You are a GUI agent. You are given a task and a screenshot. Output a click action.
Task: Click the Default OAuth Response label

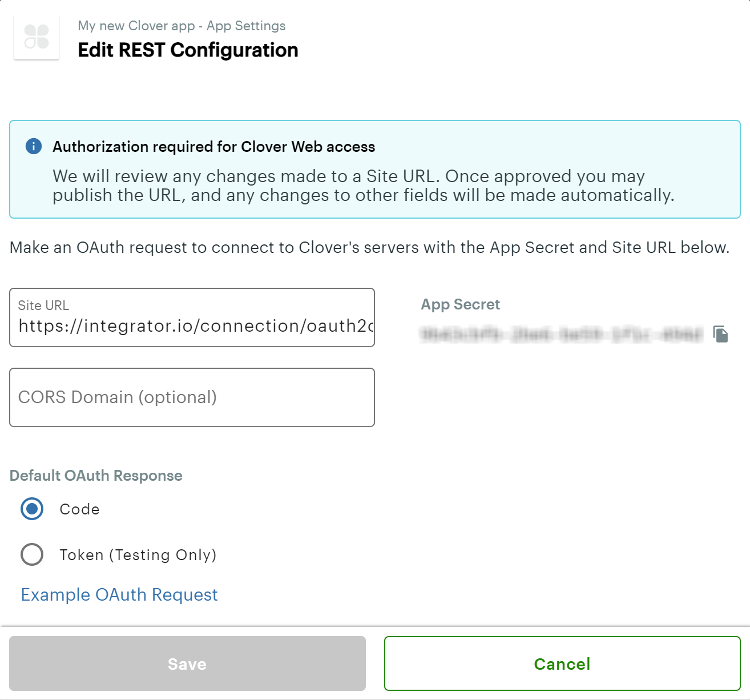coord(96,476)
